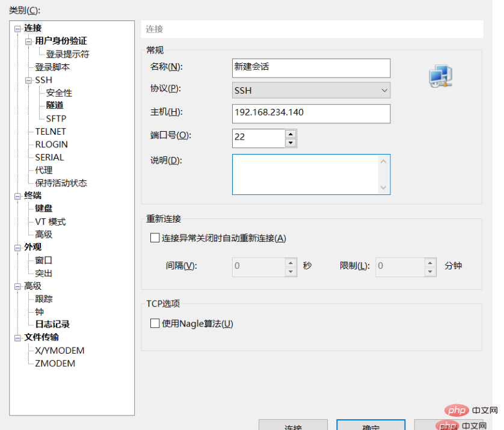Open the 安全性 settings item

(59, 93)
